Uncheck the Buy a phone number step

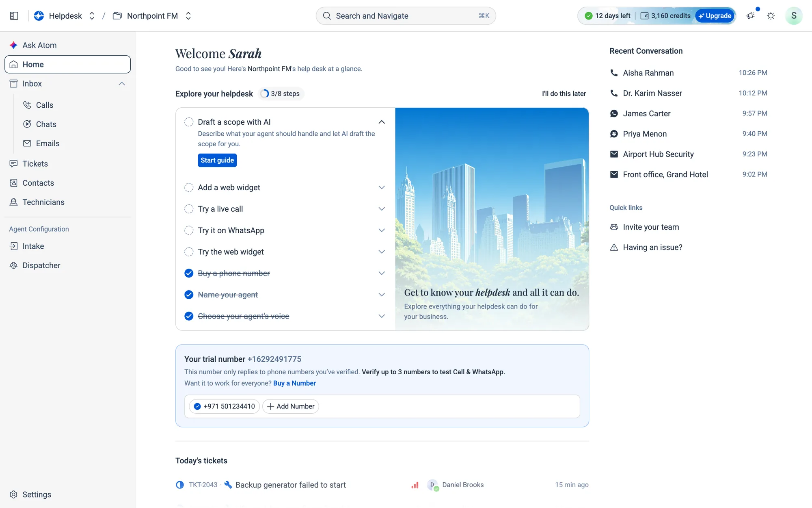189,273
